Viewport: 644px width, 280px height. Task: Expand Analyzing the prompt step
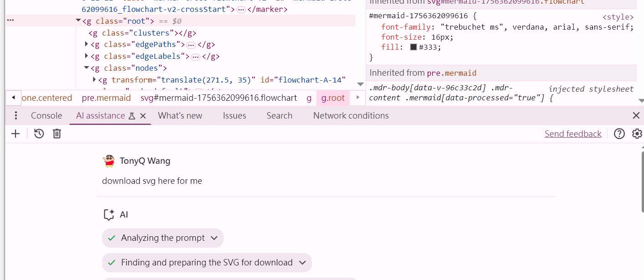(215, 238)
